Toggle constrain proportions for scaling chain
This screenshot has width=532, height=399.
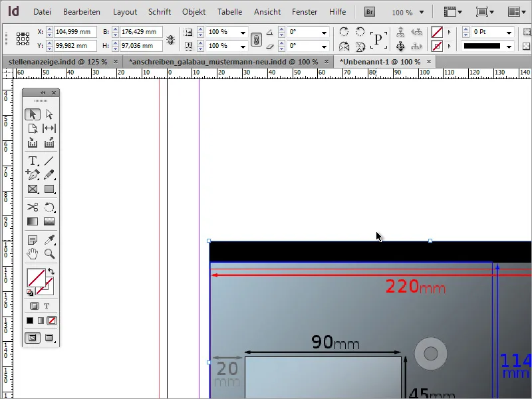pyautogui.click(x=256, y=39)
